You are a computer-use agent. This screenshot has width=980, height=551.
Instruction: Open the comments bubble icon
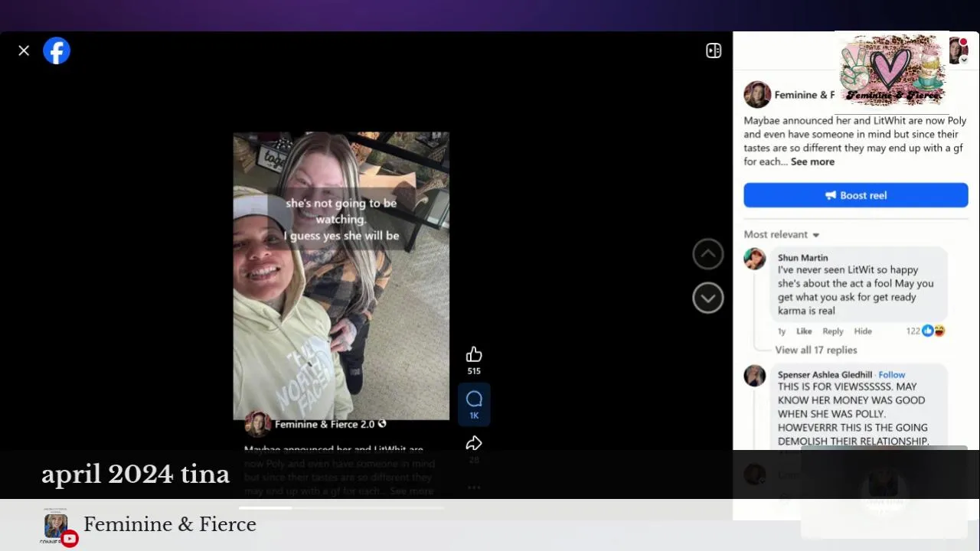474,399
